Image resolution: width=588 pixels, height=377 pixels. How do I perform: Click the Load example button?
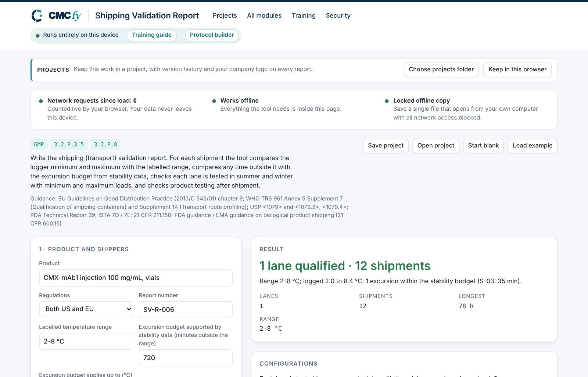(x=533, y=146)
